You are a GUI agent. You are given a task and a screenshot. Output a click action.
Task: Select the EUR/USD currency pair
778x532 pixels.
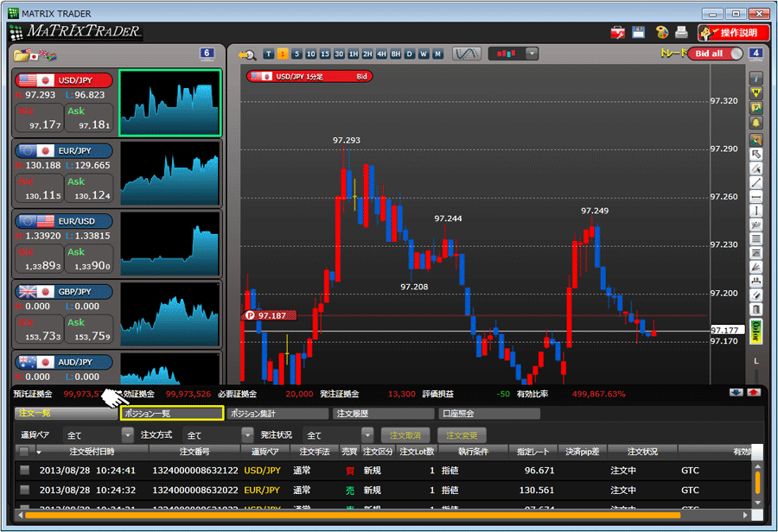pos(64,221)
